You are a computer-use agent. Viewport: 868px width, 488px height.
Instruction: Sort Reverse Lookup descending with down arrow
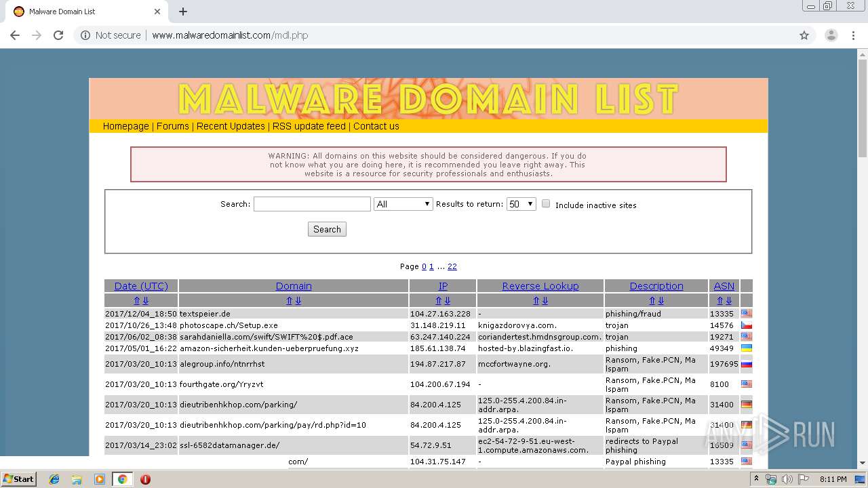(x=545, y=300)
